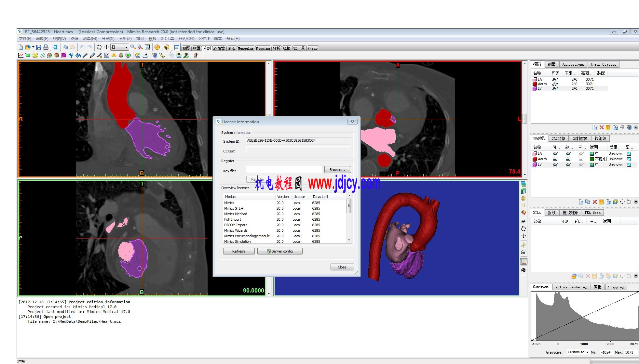639x364 pixels.
Task: Select the zoom magnifier tool
Action: (x=133, y=47)
